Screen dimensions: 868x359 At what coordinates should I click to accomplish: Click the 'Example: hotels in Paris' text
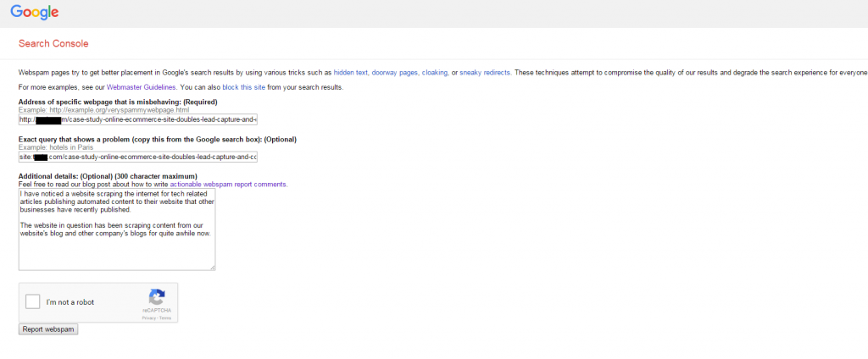[x=55, y=147]
